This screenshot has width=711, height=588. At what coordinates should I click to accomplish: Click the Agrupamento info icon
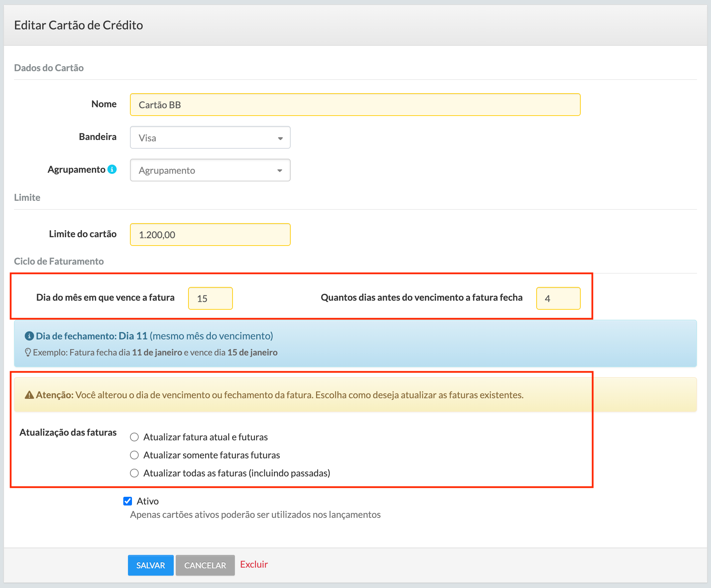(112, 169)
